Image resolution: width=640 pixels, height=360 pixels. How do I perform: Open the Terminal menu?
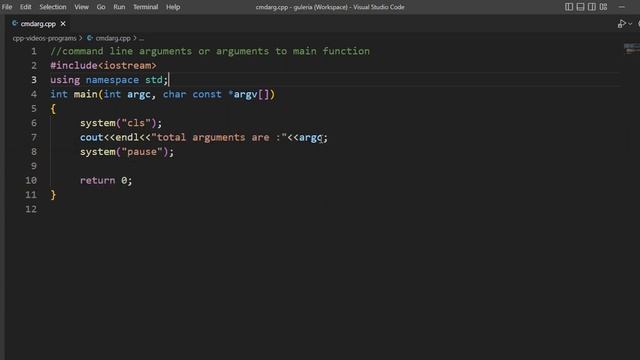145,7
